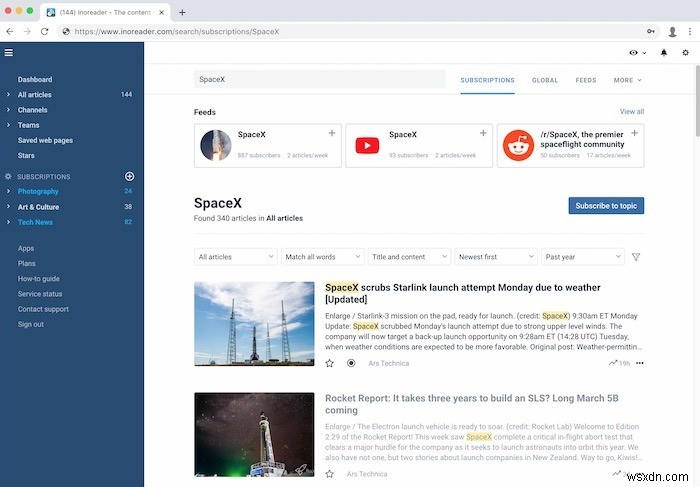Reload the page in browser

[x=44, y=31]
